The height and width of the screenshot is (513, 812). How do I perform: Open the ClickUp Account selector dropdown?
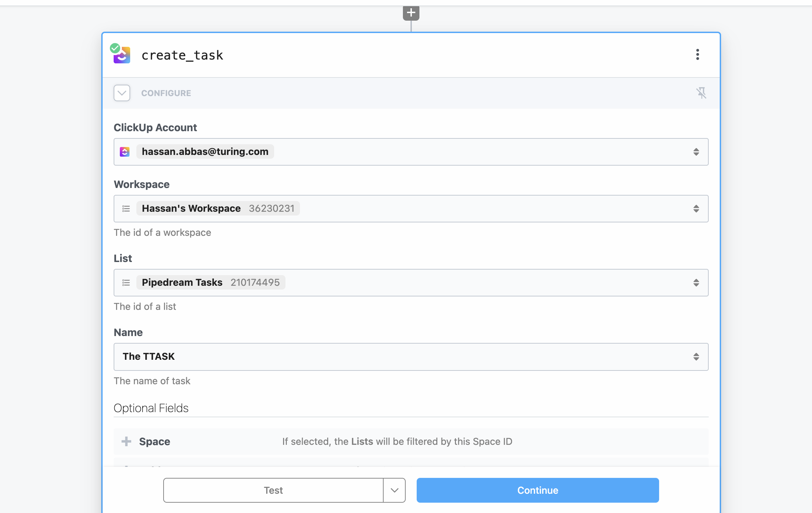pyautogui.click(x=696, y=151)
